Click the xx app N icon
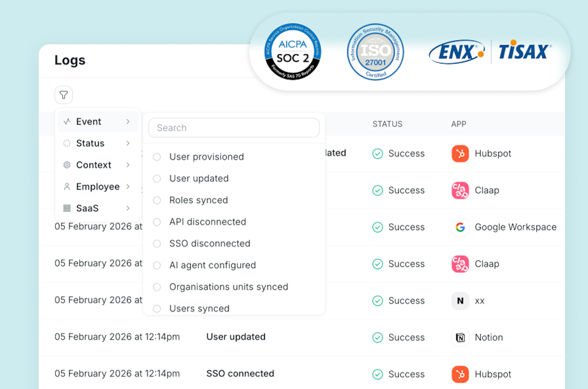The image size is (588, 389). point(460,301)
